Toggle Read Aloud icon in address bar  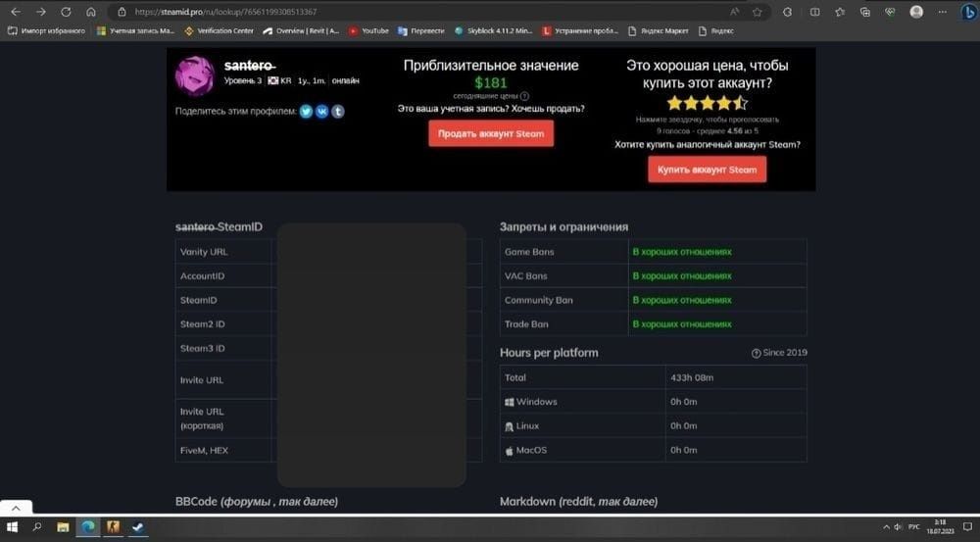(x=734, y=12)
